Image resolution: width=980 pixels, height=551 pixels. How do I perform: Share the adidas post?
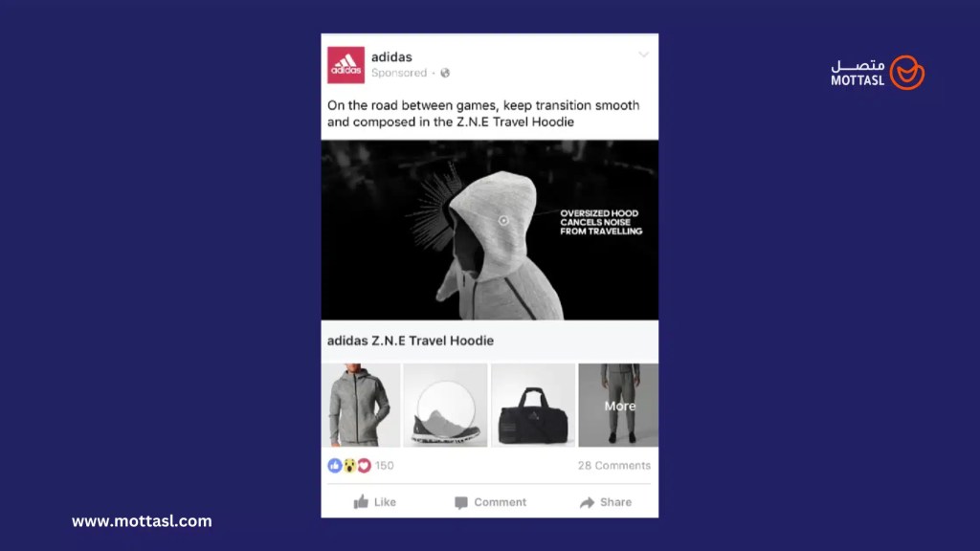(x=606, y=502)
